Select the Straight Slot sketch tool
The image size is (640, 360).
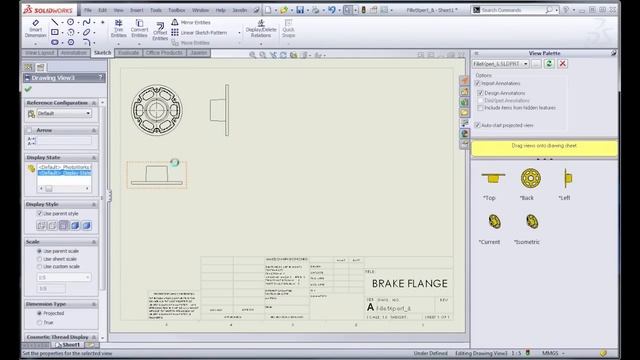tap(55, 42)
